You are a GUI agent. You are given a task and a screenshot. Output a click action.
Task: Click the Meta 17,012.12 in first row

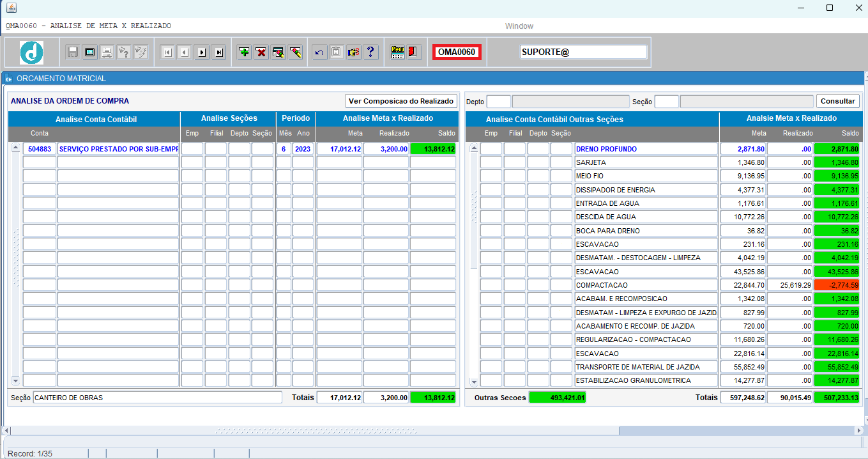pyautogui.click(x=339, y=149)
